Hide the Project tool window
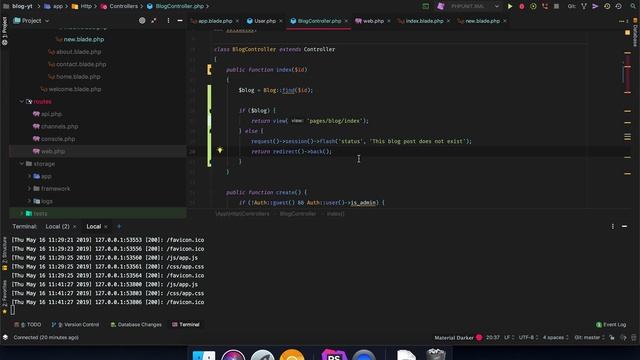The image size is (640, 360). [x=180, y=20]
